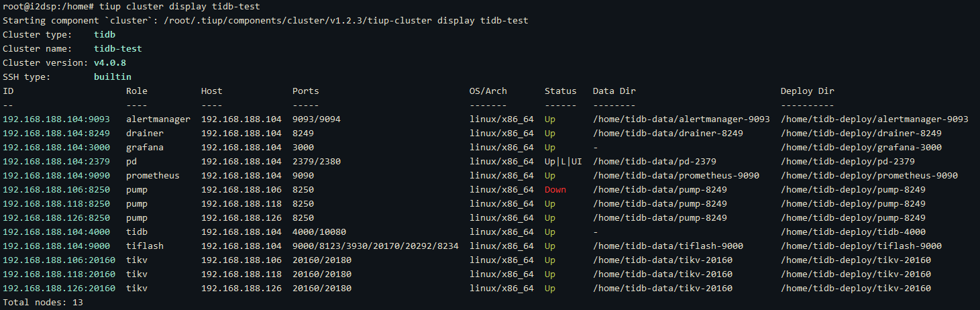Screen dimensions: 980x310
Task: Click the builtin SSH type value
Action: click(x=113, y=77)
